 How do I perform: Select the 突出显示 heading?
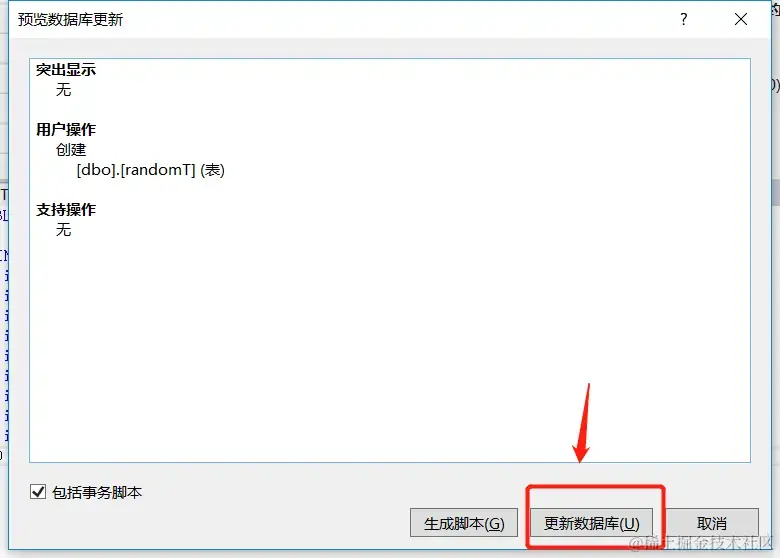click(x=66, y=70)
